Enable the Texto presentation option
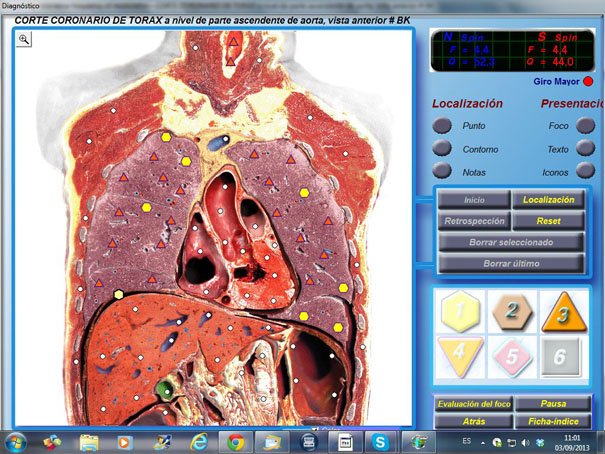 (x=586, y=149)
